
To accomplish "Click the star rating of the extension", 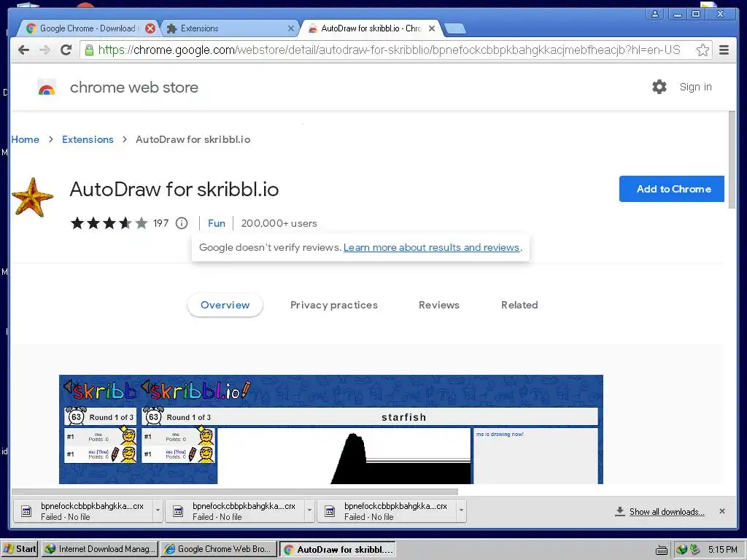I will coord(109,223).
